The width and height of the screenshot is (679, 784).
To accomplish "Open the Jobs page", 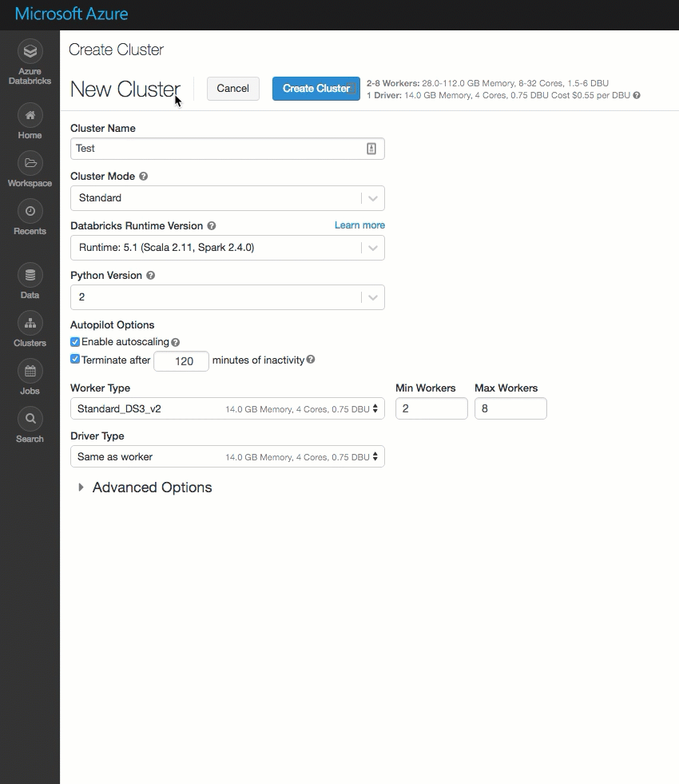I will [x=30, y=372].
